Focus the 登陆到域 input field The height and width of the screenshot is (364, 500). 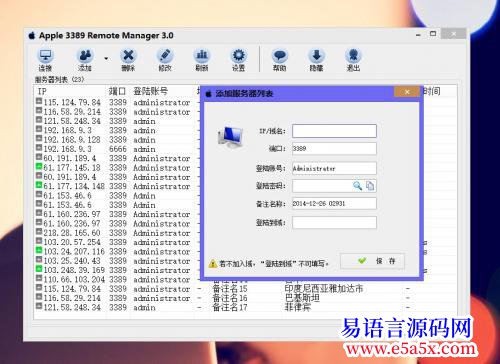click(334, 222)
